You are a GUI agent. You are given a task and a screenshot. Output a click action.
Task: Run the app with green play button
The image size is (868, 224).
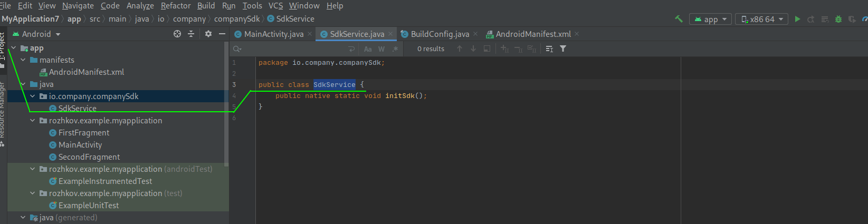pos(797,19)
